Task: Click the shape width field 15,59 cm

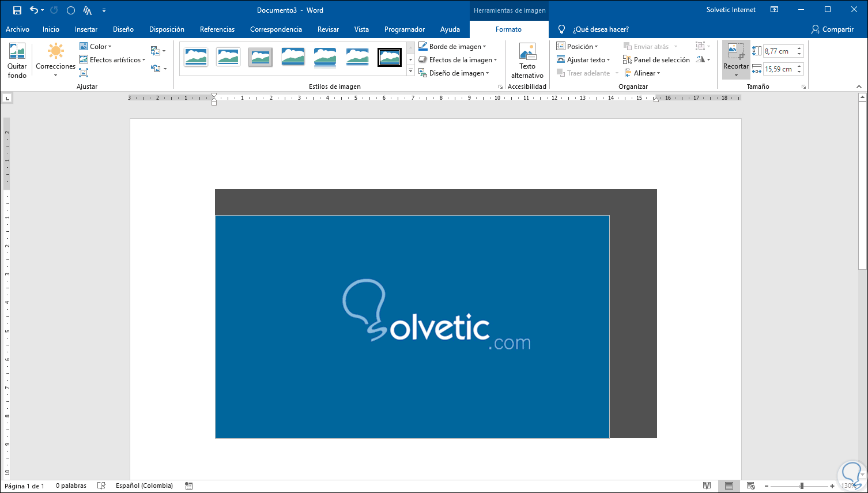Action: pyautogui.click(x=780, y=69)
